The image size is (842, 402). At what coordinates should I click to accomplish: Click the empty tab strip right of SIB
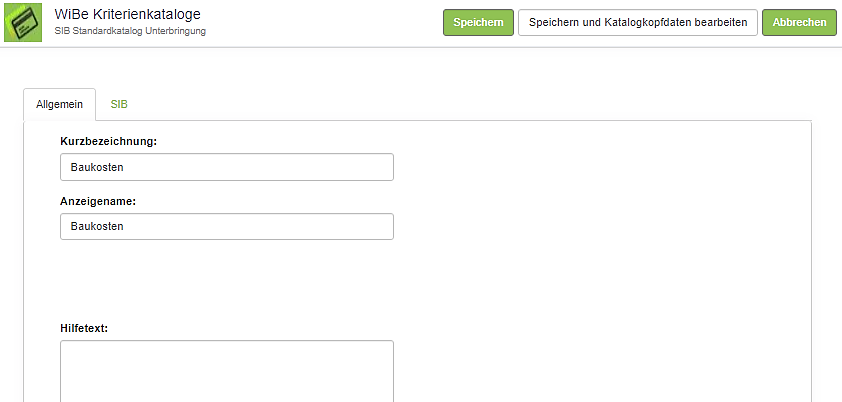click(x=450, y=104)
